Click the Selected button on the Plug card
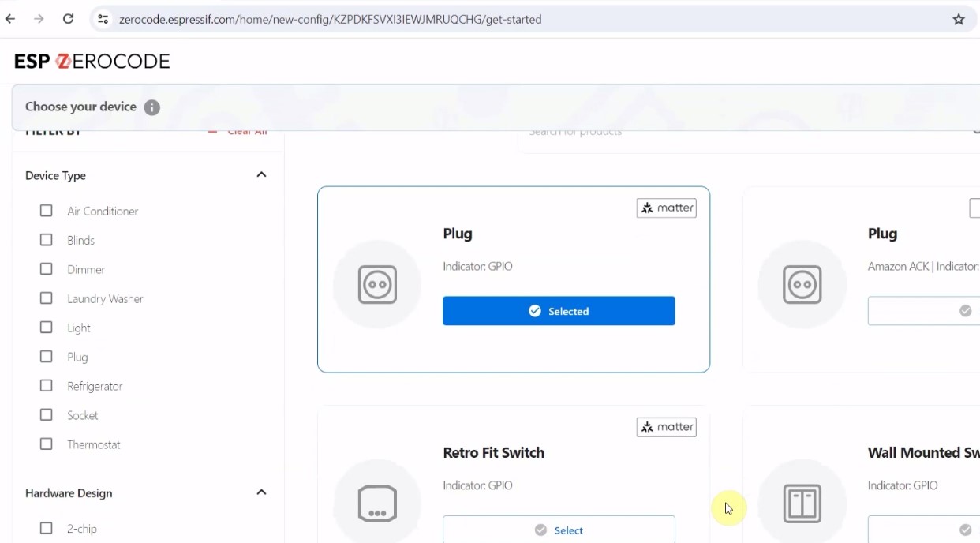Image resolution: width=980 pixels, height=543 pixels. 559,310
